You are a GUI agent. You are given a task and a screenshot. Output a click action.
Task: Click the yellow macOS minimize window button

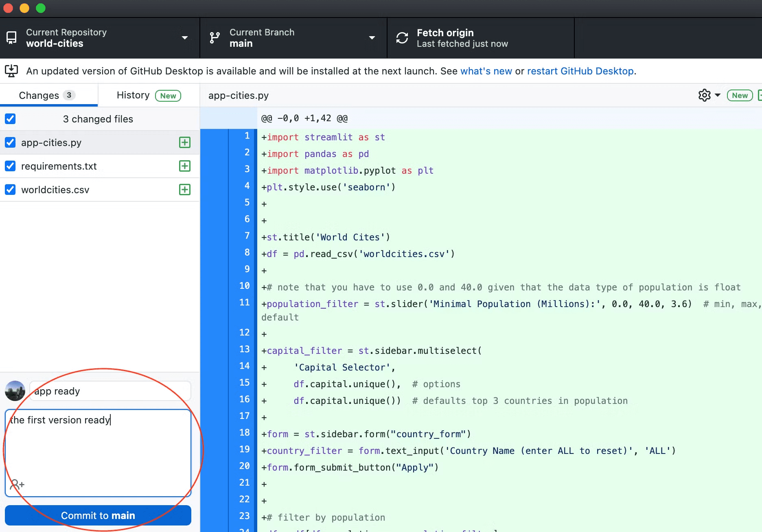[x=24, y=8]
